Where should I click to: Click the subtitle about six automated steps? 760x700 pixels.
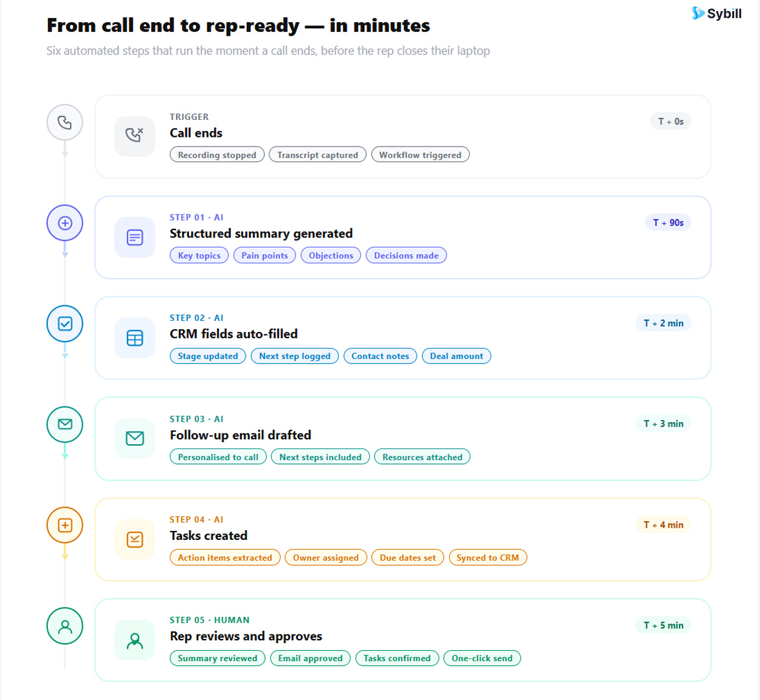click(x=268, y=51)
